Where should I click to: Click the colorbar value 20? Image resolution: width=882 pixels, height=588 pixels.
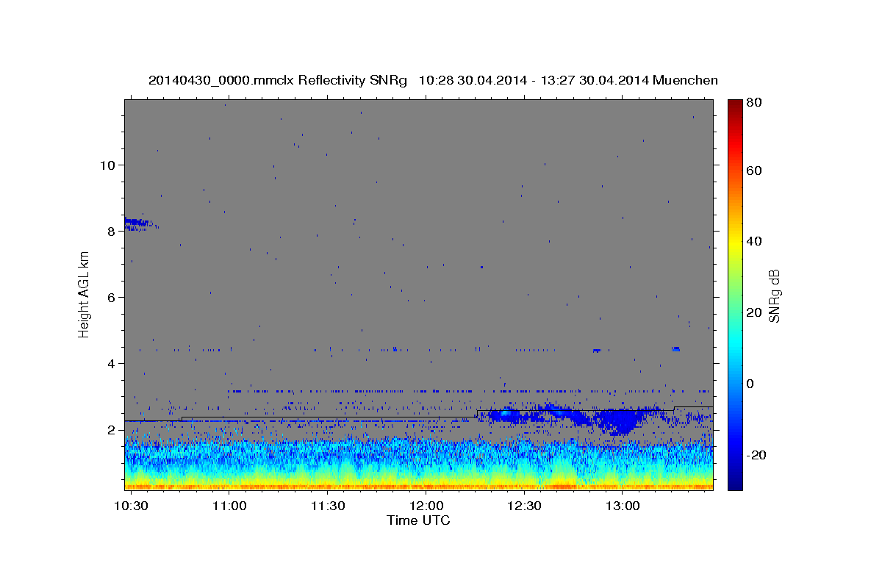(756, 312)
